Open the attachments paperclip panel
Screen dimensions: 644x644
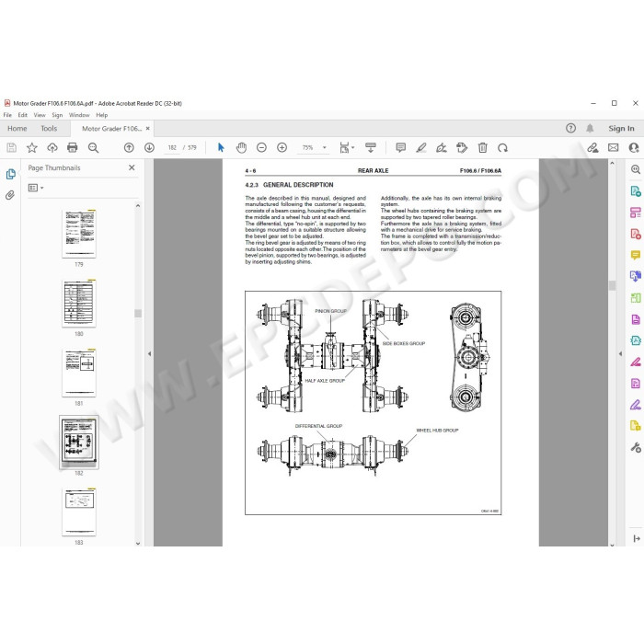pyautogui.click(x=10, y=195)
